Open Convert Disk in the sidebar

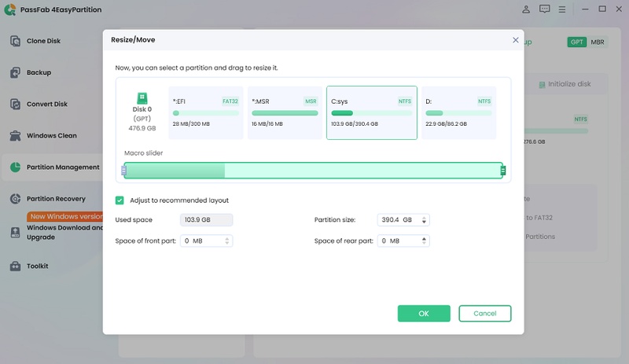click(x=47, y=104)
